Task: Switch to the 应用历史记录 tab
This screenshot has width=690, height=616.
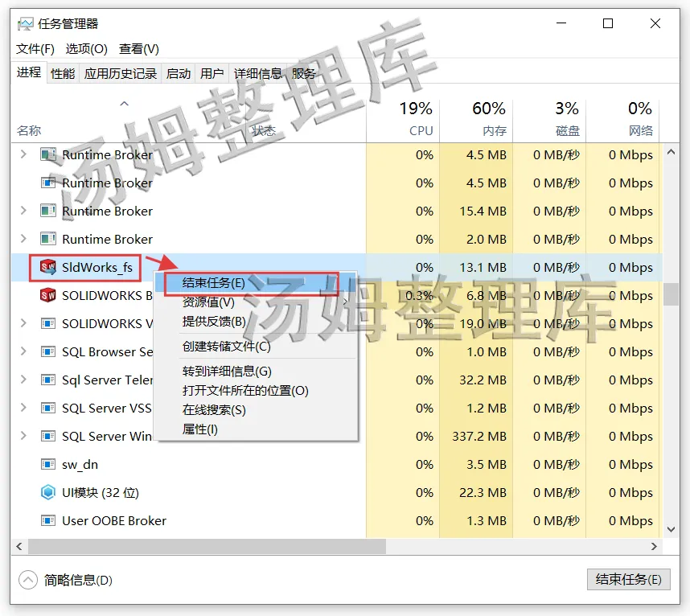Action: point(121,73)
